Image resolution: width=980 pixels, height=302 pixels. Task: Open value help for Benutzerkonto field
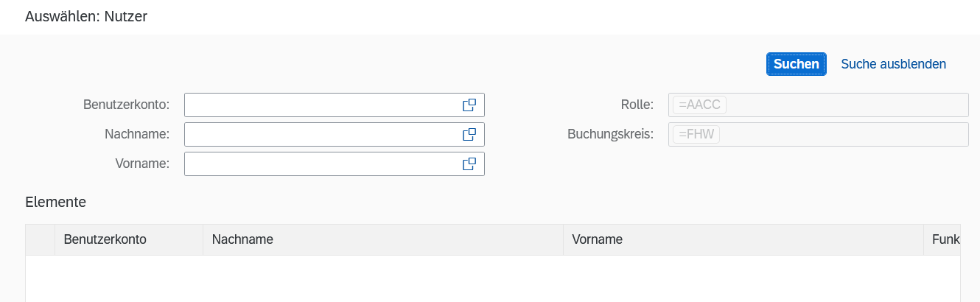pyautogui.click(x=469, y=105)
